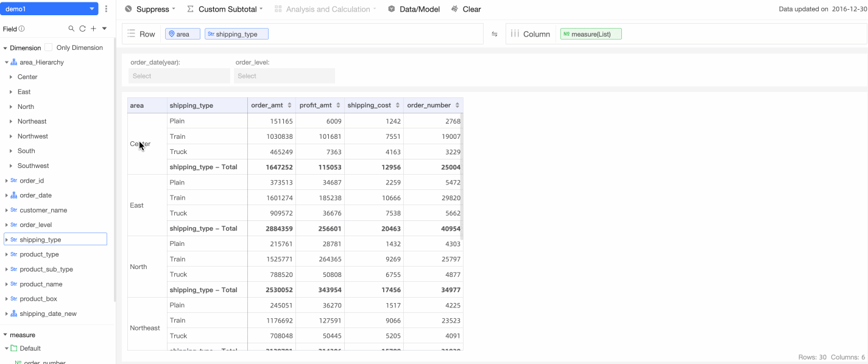Refresh the field list

(x=82, y=29)
